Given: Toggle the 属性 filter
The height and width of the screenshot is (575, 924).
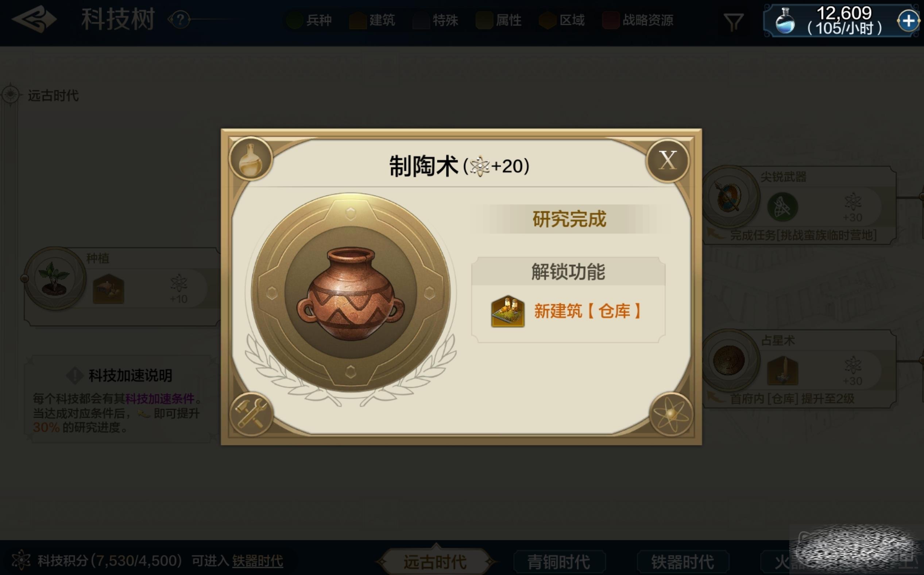Looking at the screenshot, I should [499, 20].
